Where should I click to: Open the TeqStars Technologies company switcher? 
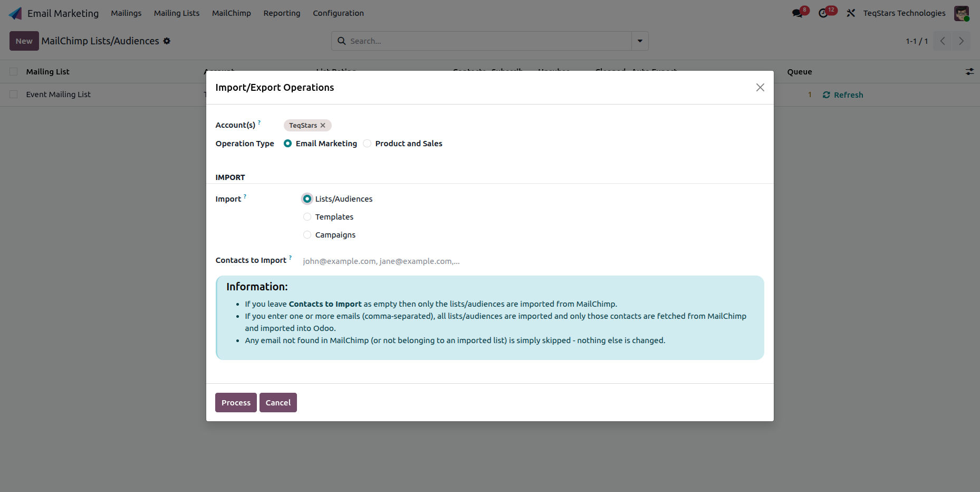click(x=904, y=13)
